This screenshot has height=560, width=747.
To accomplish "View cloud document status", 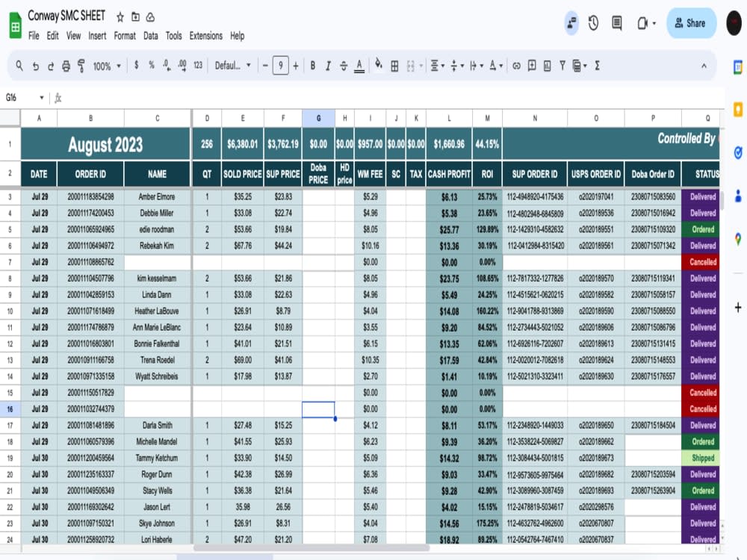I will tap(150, 17).
